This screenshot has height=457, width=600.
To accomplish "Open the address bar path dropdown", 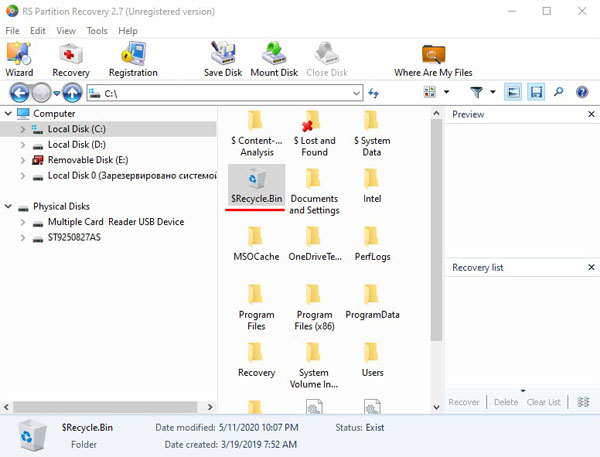I will tap(356, 93).
